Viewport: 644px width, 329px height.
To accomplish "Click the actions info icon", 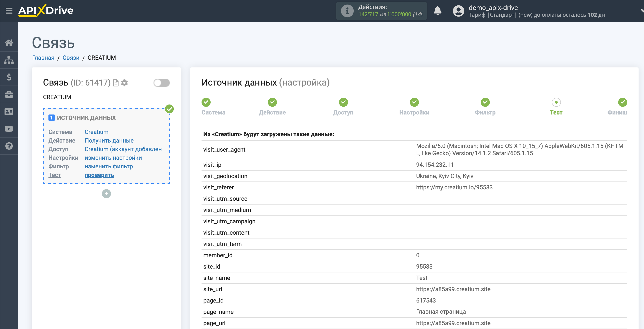I will point(347,11).
